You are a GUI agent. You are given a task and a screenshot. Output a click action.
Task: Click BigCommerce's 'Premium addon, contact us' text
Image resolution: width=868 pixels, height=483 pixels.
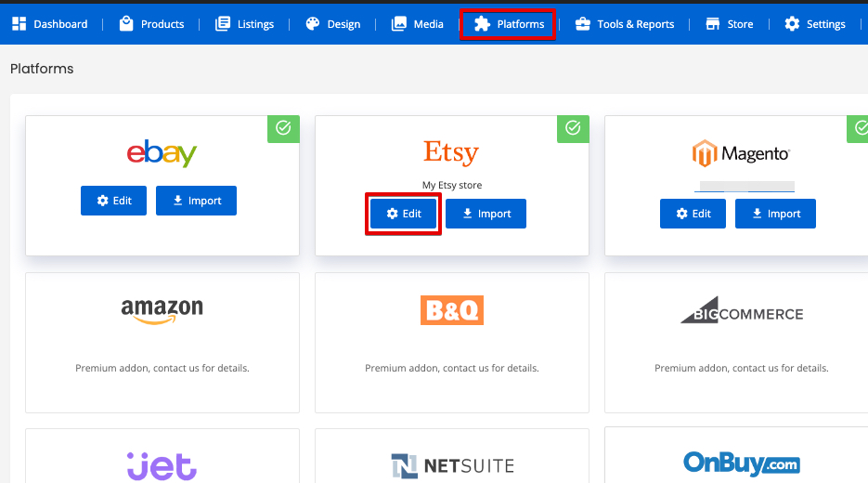point(741,369)
